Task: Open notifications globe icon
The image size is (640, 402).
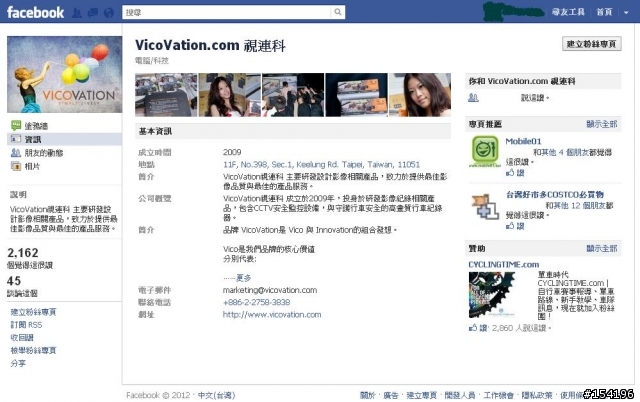Action: point(109,13)
